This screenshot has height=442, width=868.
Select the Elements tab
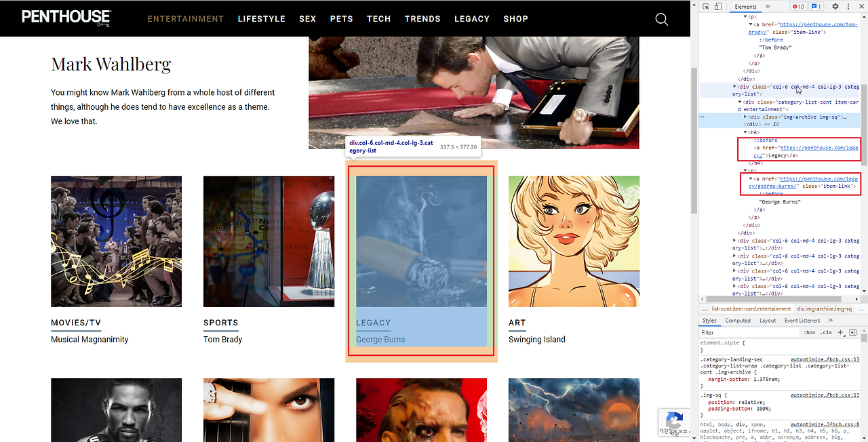pyautogui.click(x=745, y=7)
